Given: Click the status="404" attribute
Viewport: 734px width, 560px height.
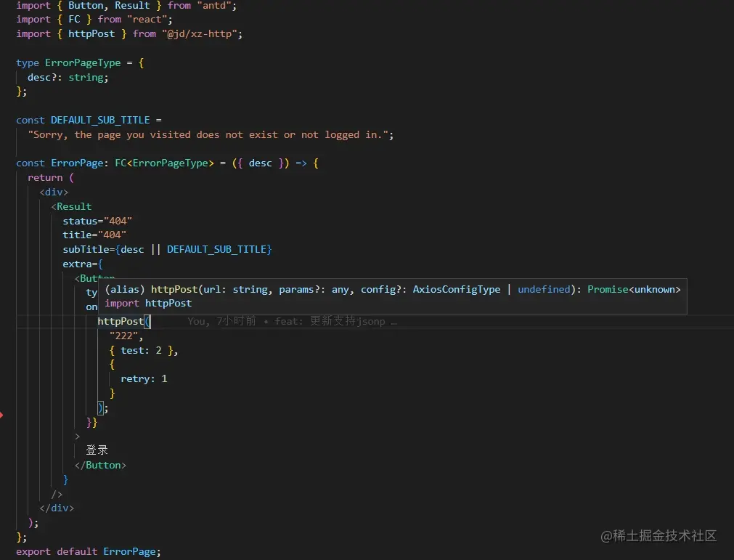Looking at the screenshot, I should click(x=97, y=221).
